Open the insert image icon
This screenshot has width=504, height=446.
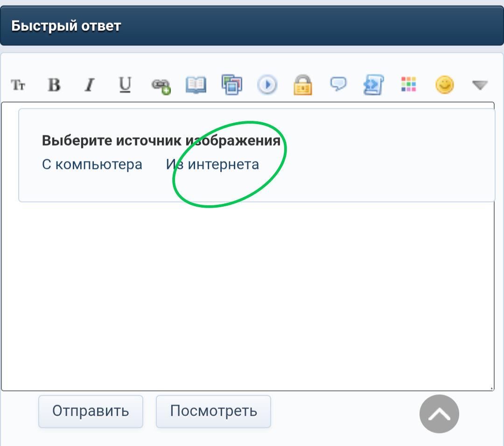(x=232, y=85)
